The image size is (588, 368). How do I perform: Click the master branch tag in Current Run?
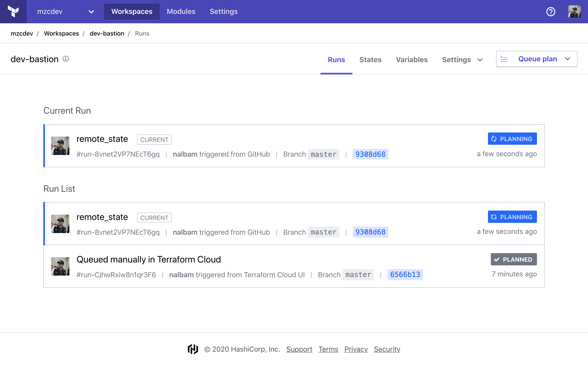pos(323,154)
